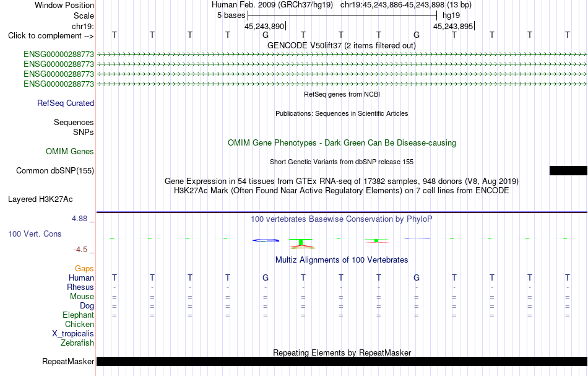This screenshot has width=588, height=376.
Task: Open the H3K27Ac Mark ENCODE track title
Action: [x=342, y=191]
